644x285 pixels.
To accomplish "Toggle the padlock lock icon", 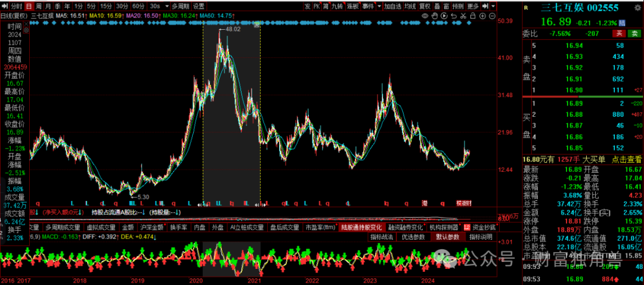I will (473, 16).
